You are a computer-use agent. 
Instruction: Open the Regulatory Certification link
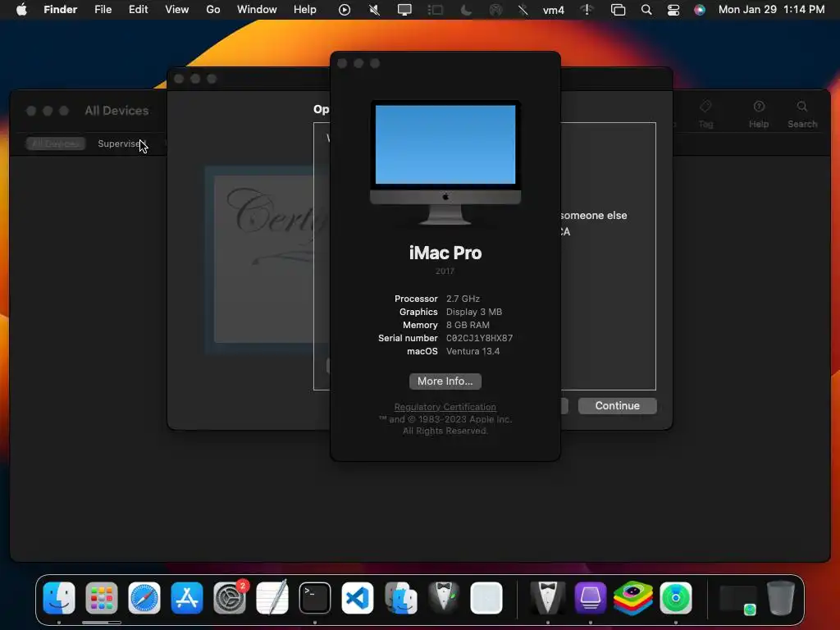445,407
